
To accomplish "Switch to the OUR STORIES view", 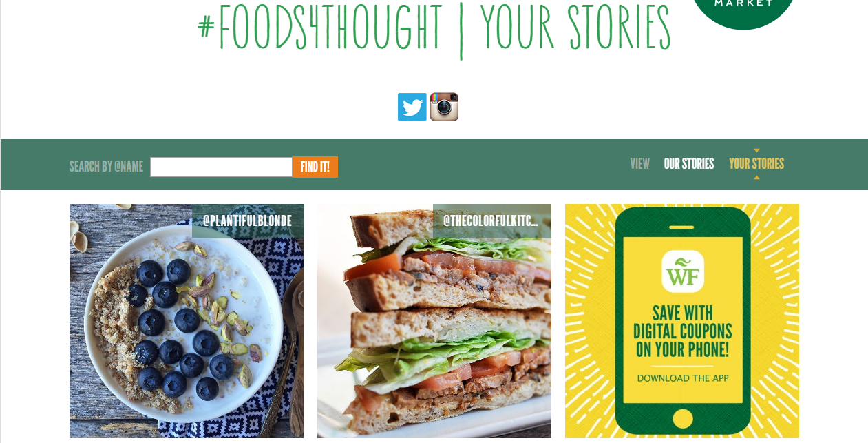I will (x=688, y=164).
